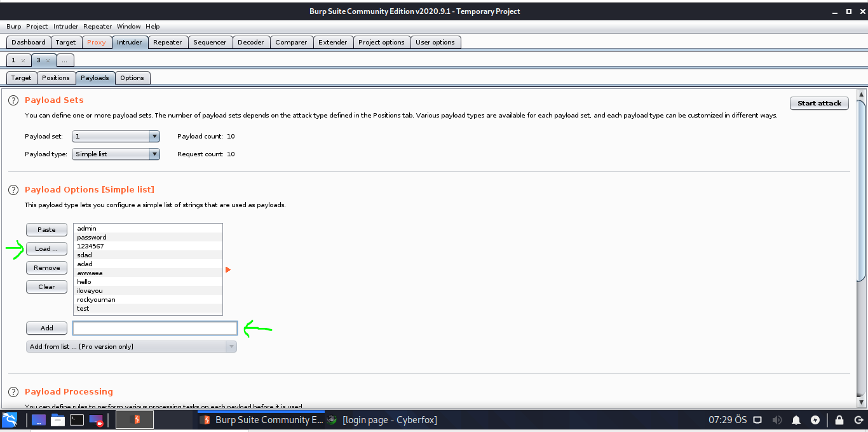This screenshot has height=432, width=868.
Task: Show desktop from the taskbar panel
Action: (39, 420)
